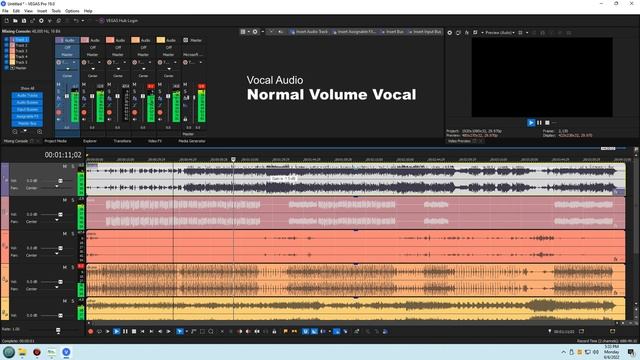Toggle the Track 3 checkbox in channel list
The image size is (640, 360).
(6, 51)
